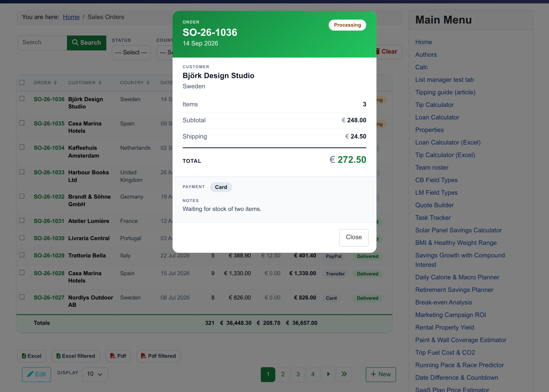Open order SO-26-1030 link

pos(49,238)
